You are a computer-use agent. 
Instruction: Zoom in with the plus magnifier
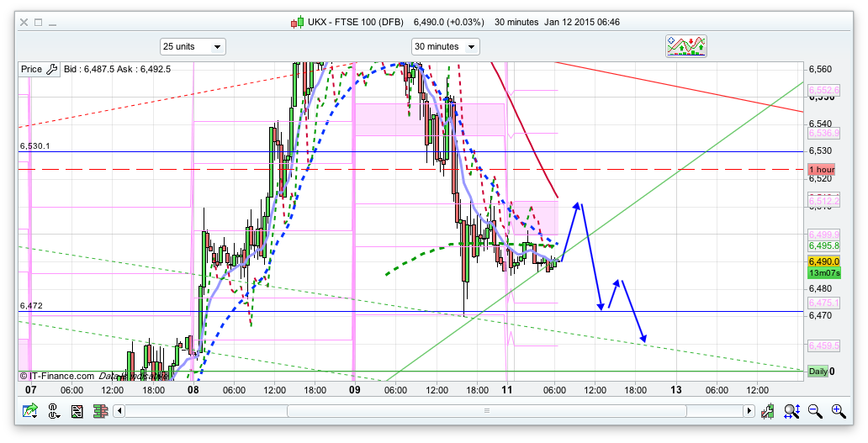(x=839, y=411)
